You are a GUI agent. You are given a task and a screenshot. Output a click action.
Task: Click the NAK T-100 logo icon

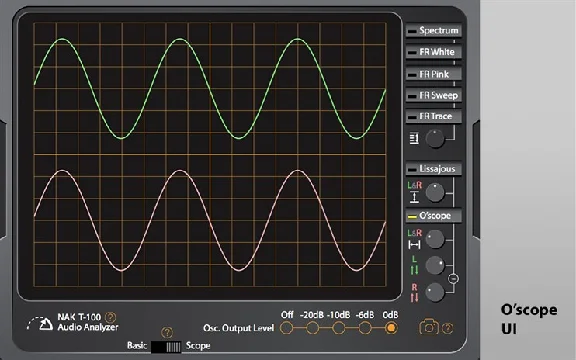coord(40,323)
